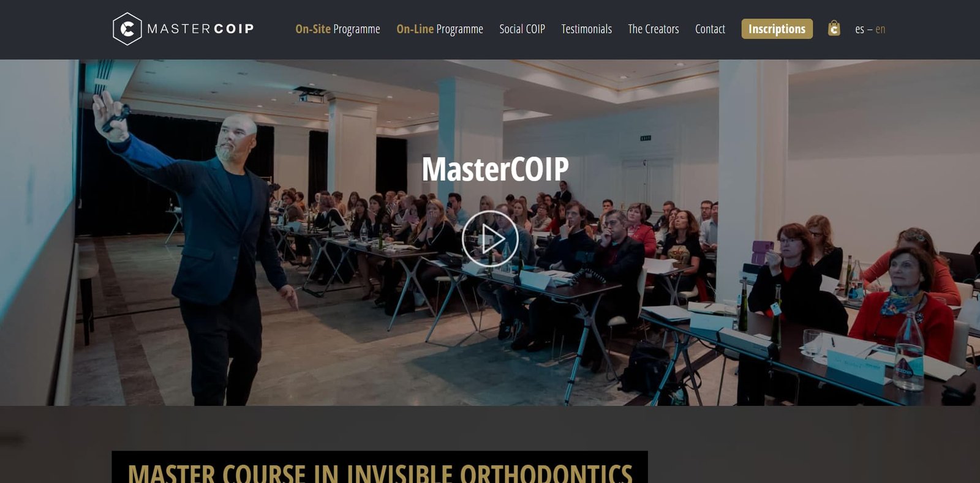Screen dimensions: 980x483
Task: Go to Social COIP page
Action: click(x=522, y=29)
